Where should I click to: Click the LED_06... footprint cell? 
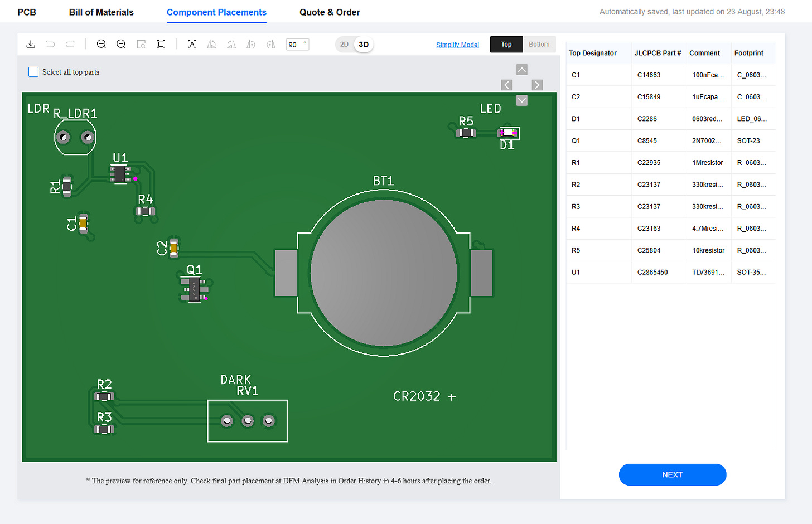[x=753, y=119]
